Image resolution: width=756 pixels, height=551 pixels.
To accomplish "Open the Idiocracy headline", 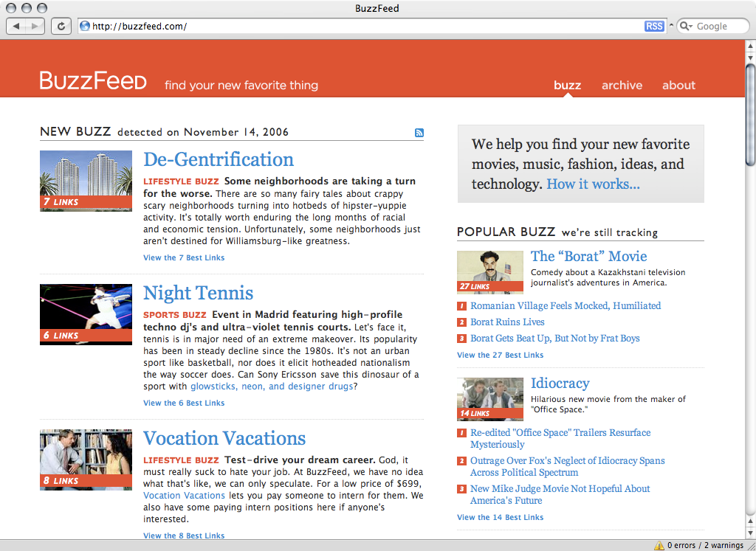I will click(x=560, y=384).
